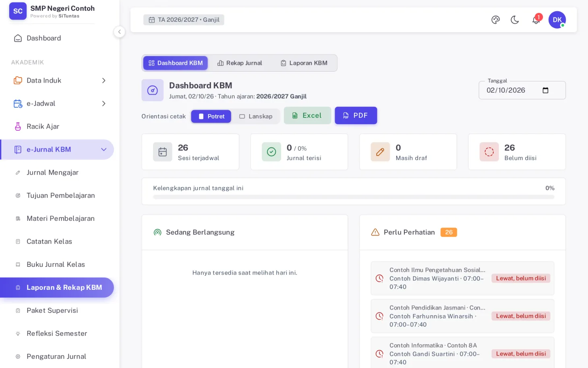Switch to the Rekap Jurnal tab
The width and height of the screenshot is (588, 368).
pos(240,63)
